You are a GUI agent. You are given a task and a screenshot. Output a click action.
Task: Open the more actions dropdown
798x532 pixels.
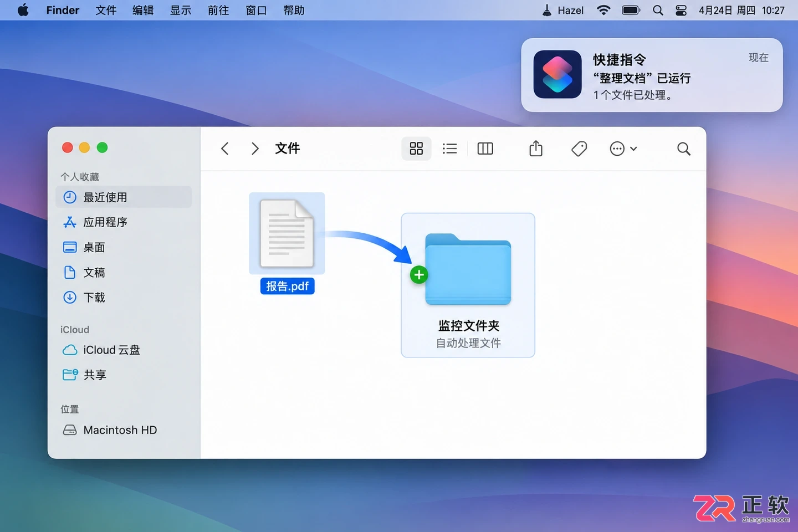[623, 149]
